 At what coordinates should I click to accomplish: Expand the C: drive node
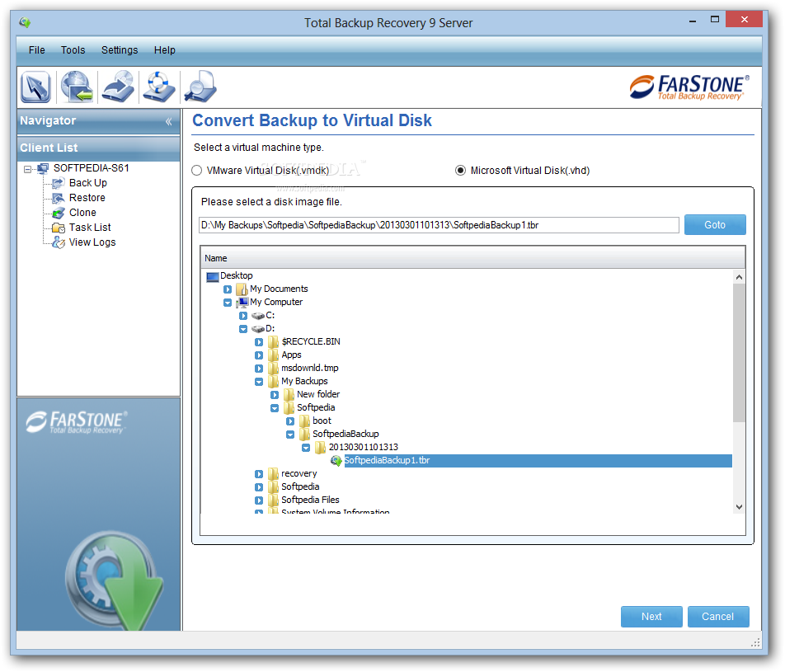point(242,316)
